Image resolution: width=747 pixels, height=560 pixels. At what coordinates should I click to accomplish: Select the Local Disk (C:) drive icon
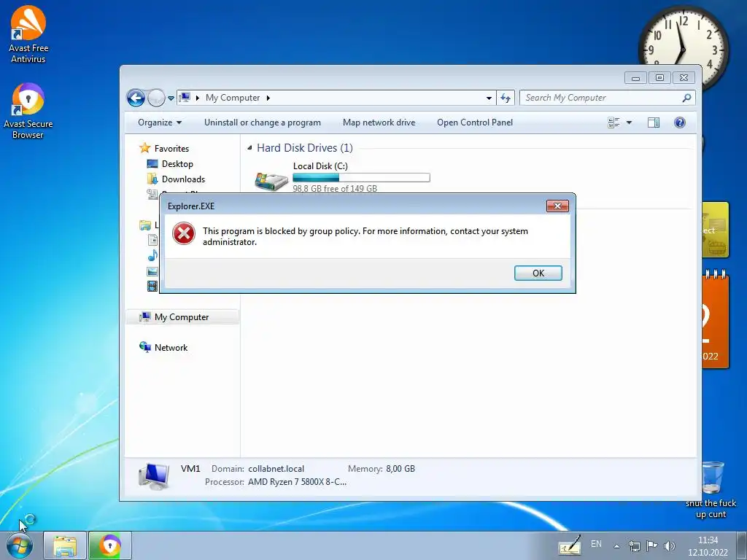point(271,181)
